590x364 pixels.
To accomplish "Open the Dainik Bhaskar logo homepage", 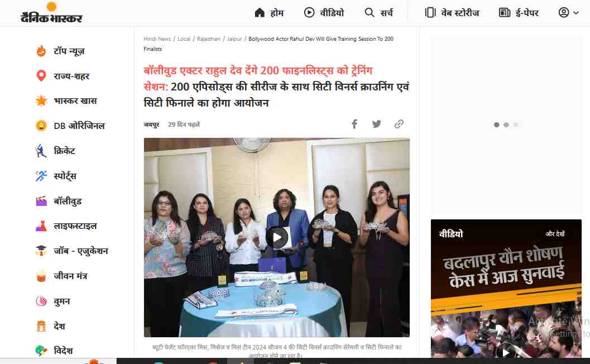I will 51,13.
